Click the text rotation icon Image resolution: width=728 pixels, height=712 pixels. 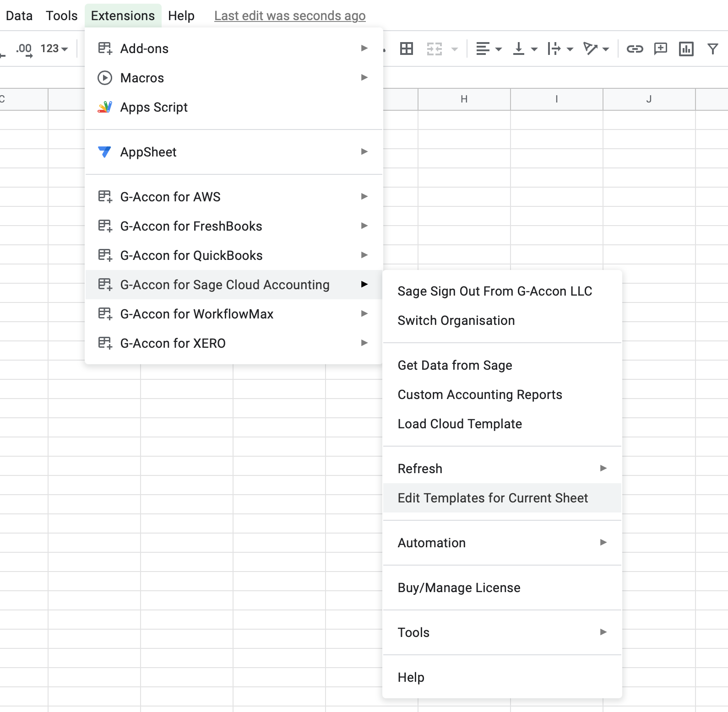[590, 49]
